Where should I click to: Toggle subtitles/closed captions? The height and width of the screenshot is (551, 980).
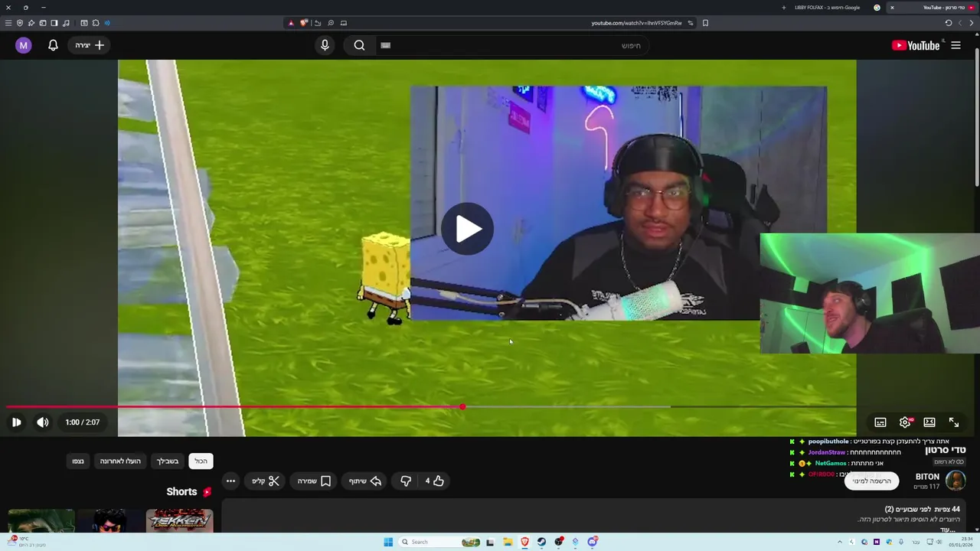point(880,422)
